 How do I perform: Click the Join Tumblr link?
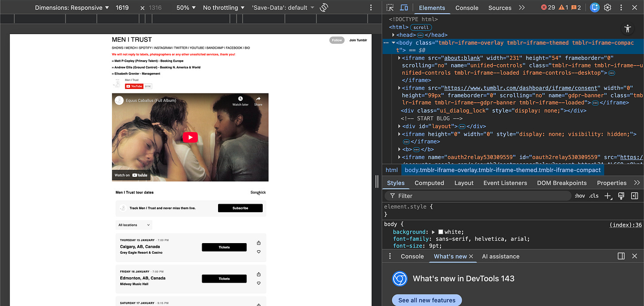coord(358,40)
